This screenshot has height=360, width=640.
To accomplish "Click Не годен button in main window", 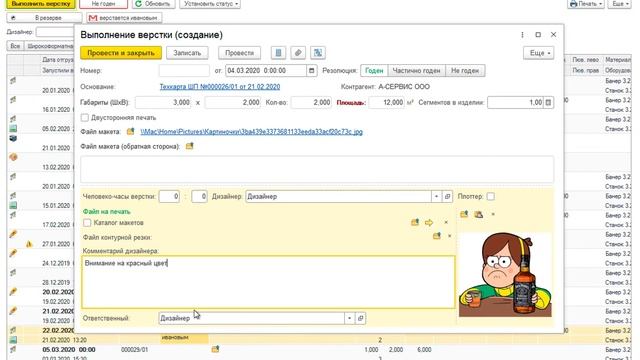I will point(103,4).
